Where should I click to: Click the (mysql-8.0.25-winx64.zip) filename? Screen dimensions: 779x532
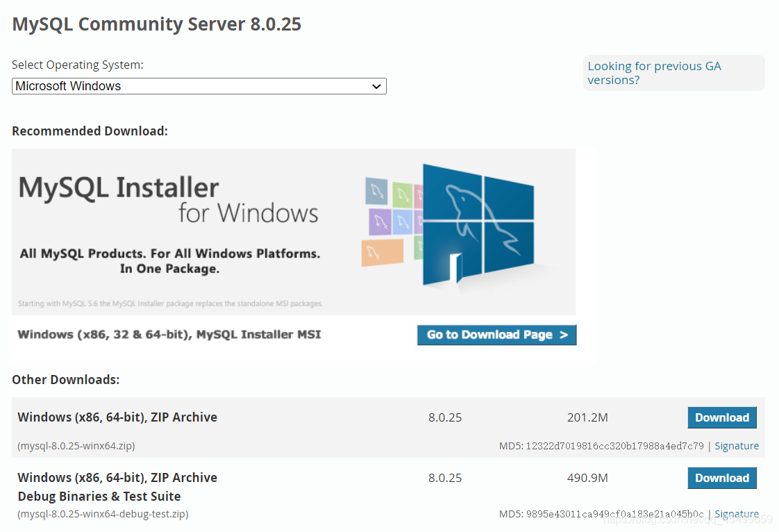(76, 446)
